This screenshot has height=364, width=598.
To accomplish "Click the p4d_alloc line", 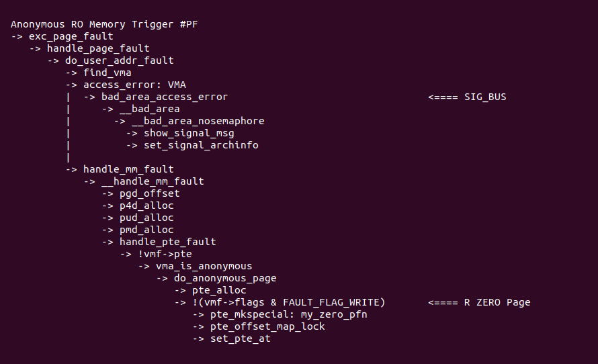I will tap(146, 206).
